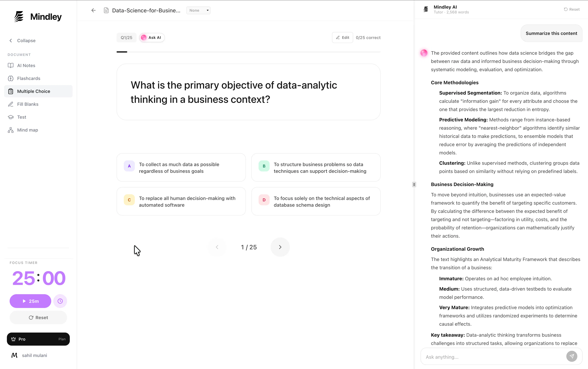Click the Test graduation cap icon
This screenshot has width=588, height=369.
[10, 117]
